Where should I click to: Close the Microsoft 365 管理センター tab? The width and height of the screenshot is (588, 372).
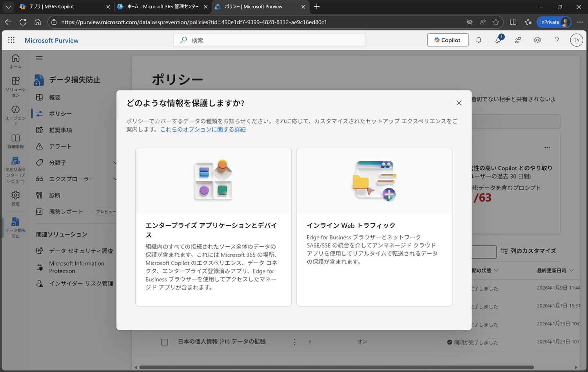click(205, 7)
